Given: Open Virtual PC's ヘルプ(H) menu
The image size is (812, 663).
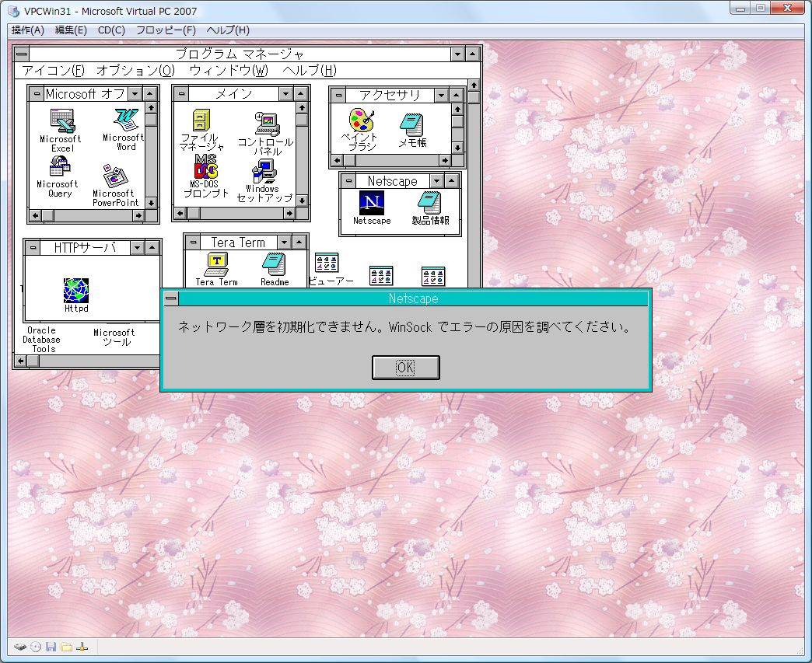Looking at the screenshot, I should pyautogui.click(x=228, y=30).
